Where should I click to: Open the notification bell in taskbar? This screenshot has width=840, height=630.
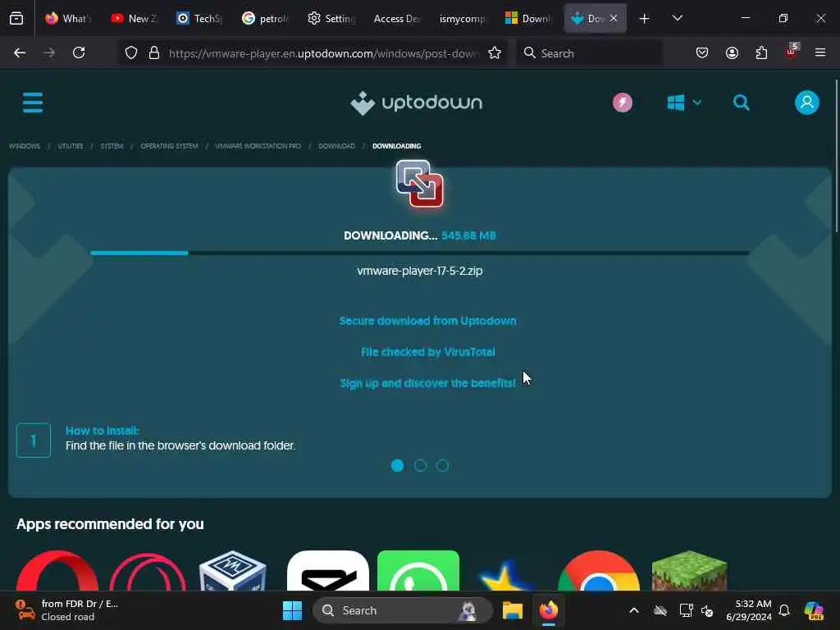point(784,610)
